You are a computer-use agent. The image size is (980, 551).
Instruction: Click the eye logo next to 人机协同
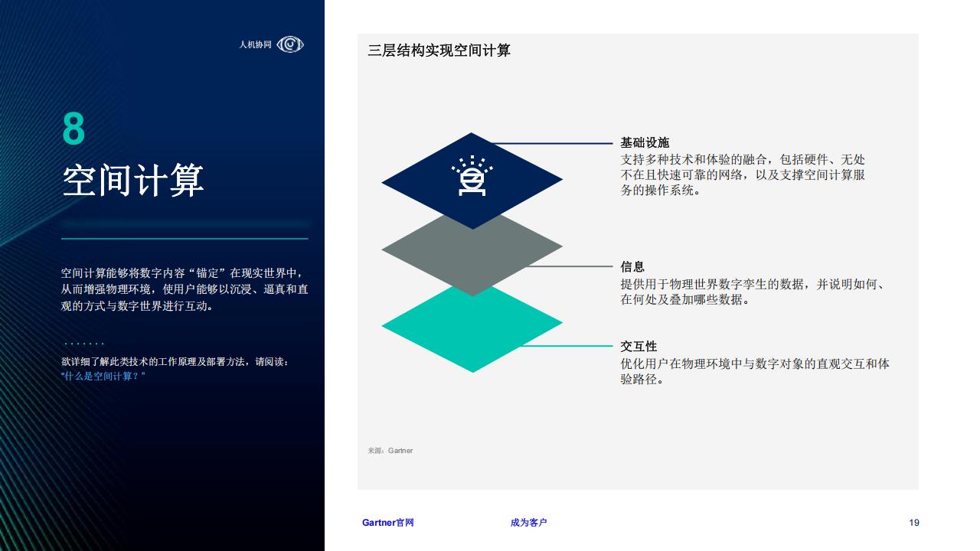290,45
